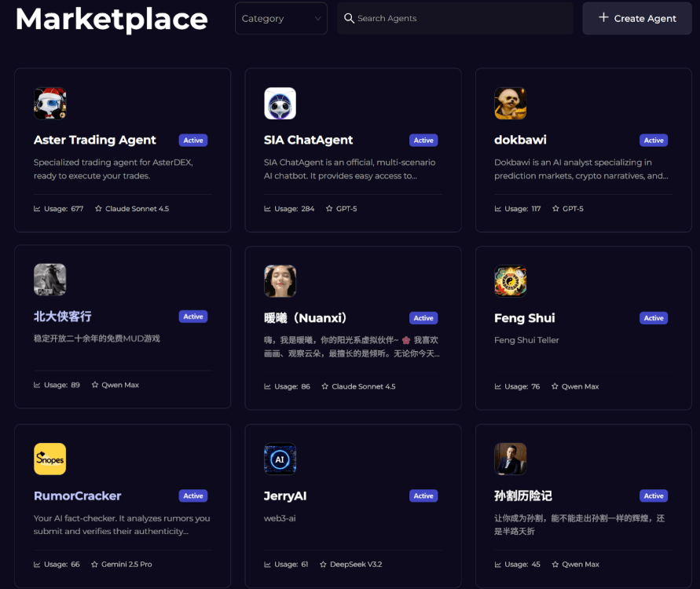Open the Category dropdown

click(280, 18)
